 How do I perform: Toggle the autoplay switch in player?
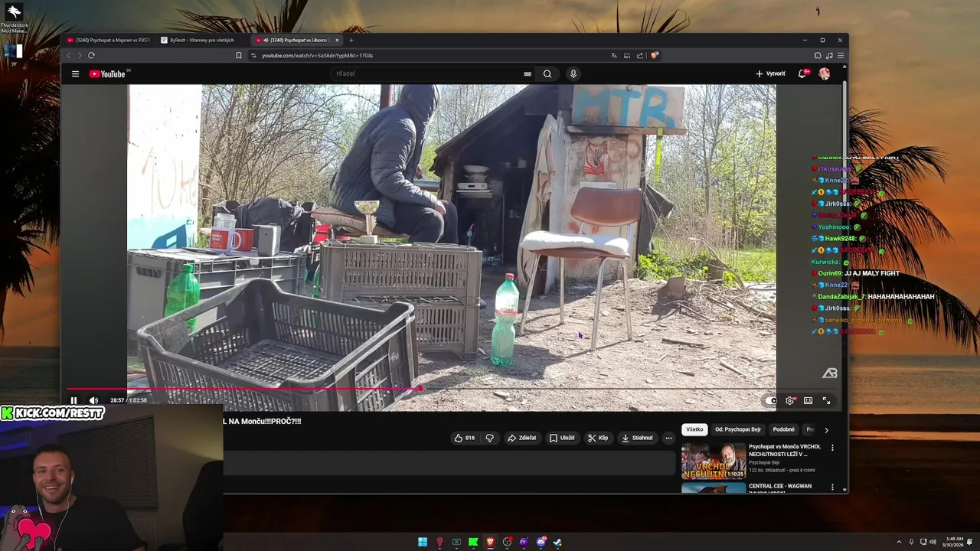point(771,400)
